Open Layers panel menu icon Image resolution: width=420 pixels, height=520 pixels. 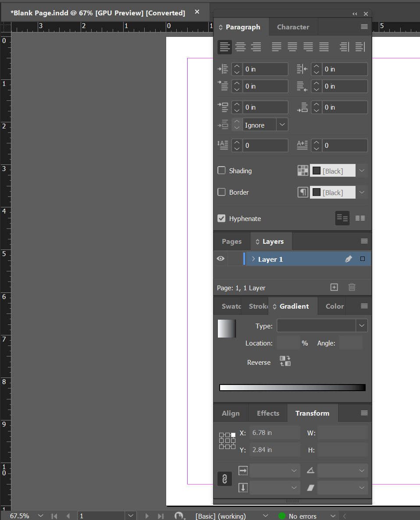[x=364, y=241]
